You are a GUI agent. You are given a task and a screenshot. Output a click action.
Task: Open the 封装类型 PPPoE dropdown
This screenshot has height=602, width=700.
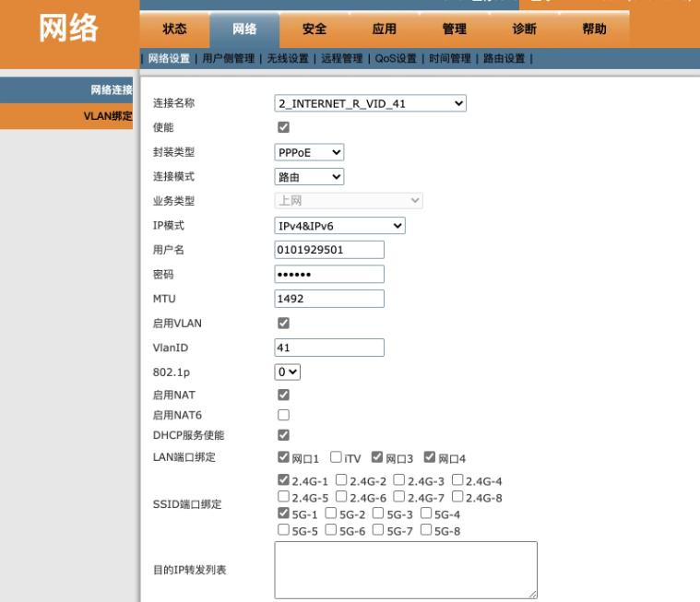[309, 153]
